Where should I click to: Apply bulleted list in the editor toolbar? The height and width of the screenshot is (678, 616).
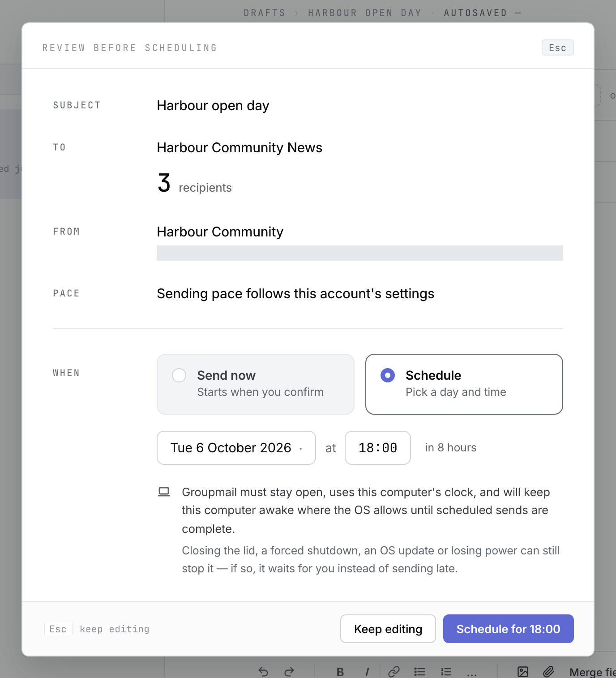(x=420, y=671)
